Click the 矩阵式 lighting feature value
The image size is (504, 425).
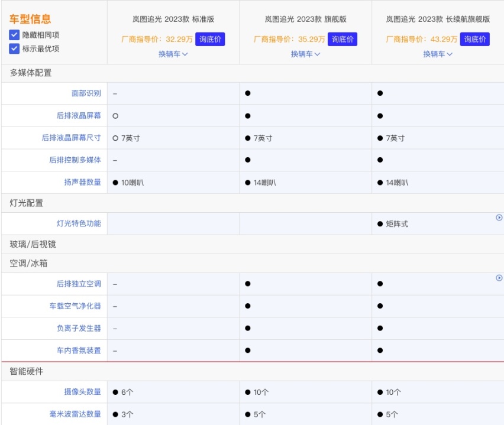[397, 224]
